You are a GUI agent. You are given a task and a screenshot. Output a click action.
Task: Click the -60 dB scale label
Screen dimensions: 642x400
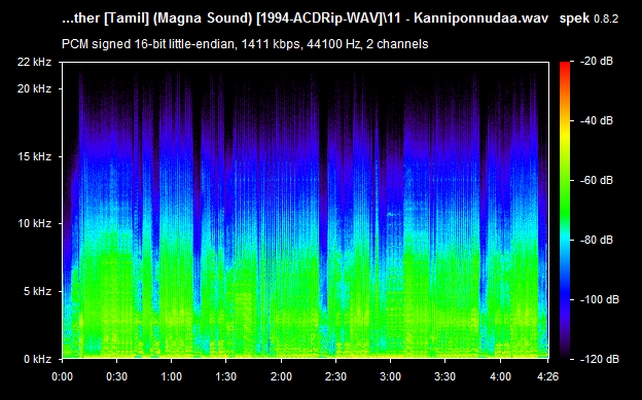(x=597, y=181)
